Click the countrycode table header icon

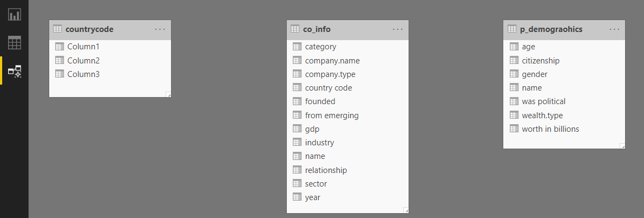point(57,29)
